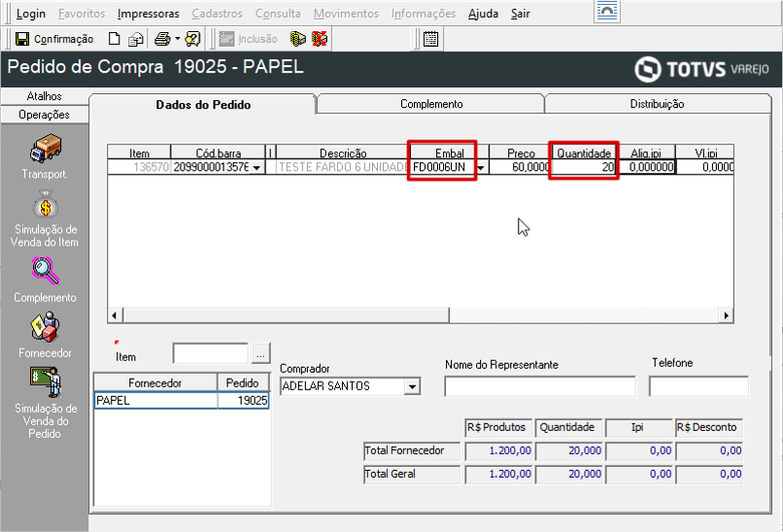Open the Impressoras menu

click(149, 14)
